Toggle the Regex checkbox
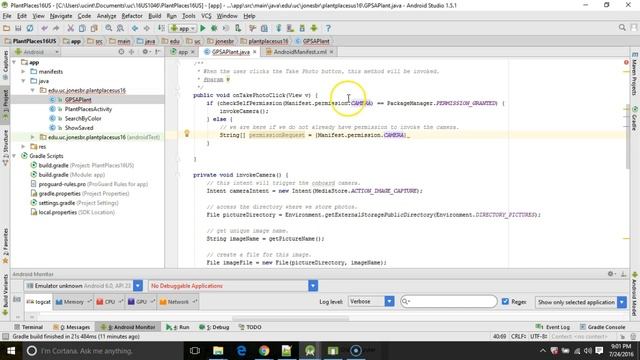 [505, 301]
